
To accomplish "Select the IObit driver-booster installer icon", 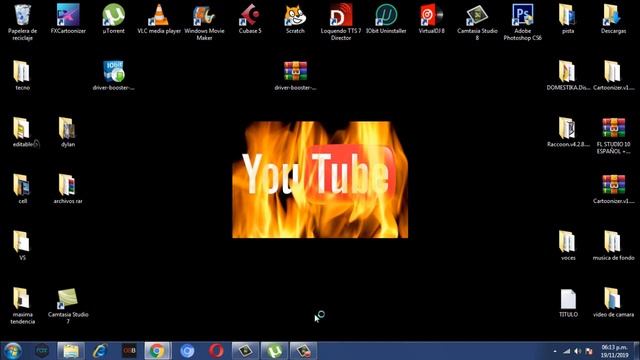I will click(x=113, y=71).
